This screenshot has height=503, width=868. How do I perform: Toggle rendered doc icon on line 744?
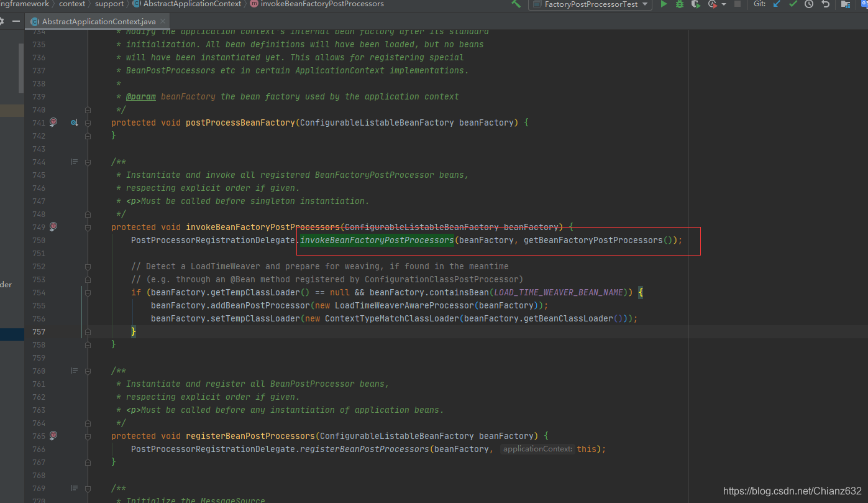(x=74, y=162)
